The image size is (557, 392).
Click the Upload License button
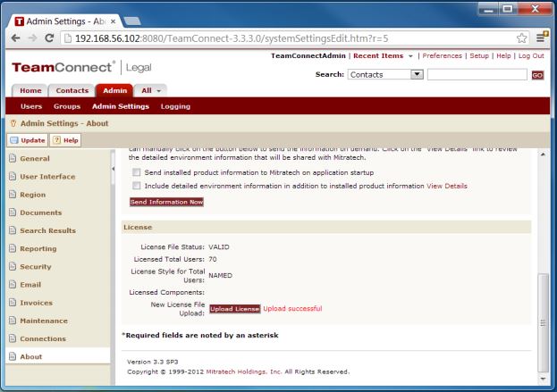[235, 308]
